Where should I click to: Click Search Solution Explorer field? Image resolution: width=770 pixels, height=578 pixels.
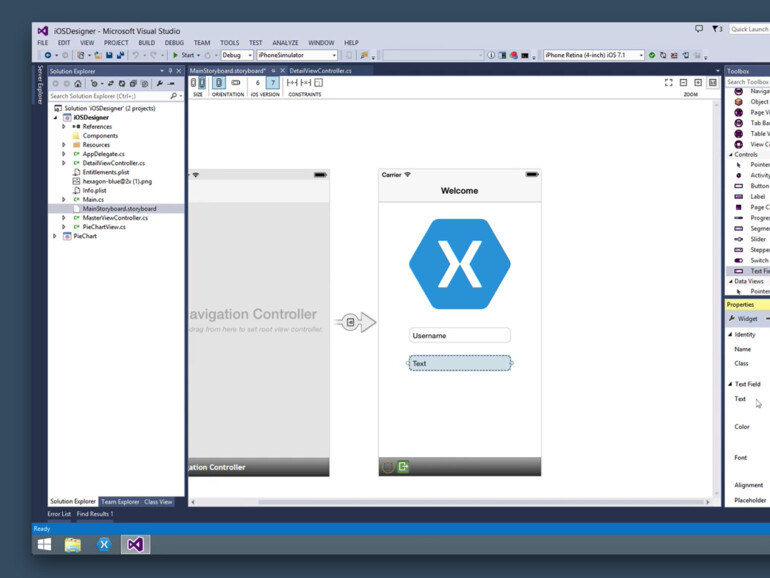[115, 96]
